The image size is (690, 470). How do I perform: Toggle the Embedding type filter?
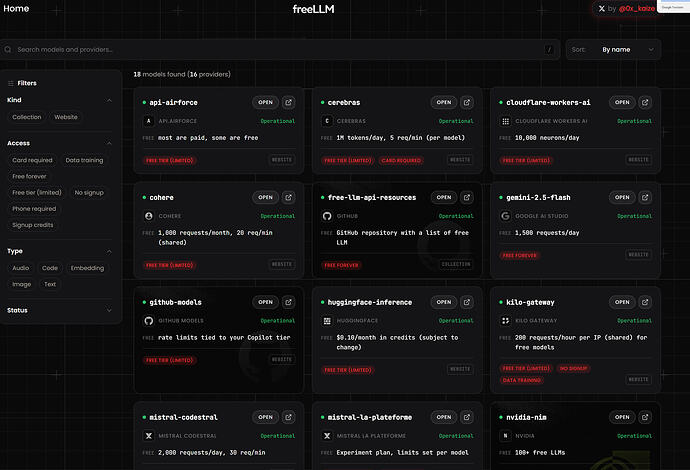click(87, 268)
